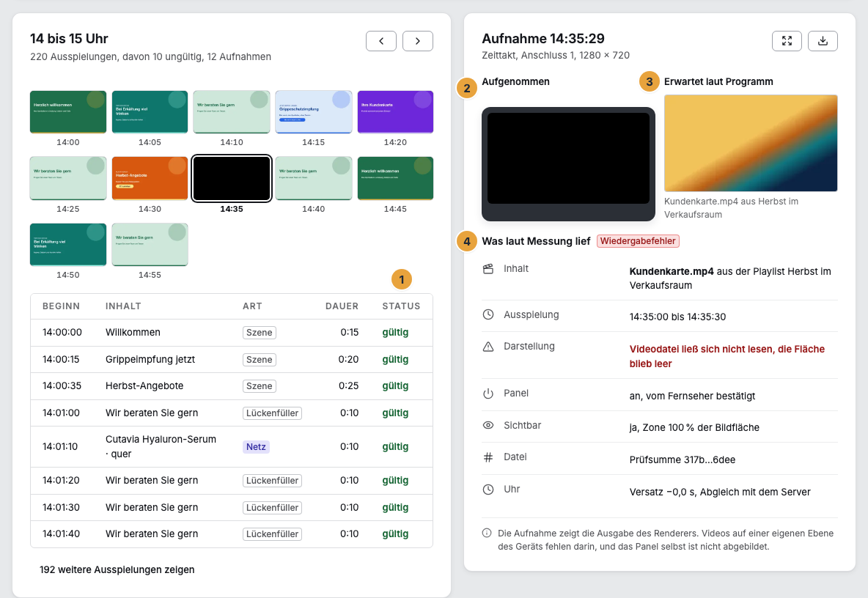Click the clock icon beside Uhr
The height and width of the screenshot is (598, 868).
pyautogui.click(x=488, y=489)
